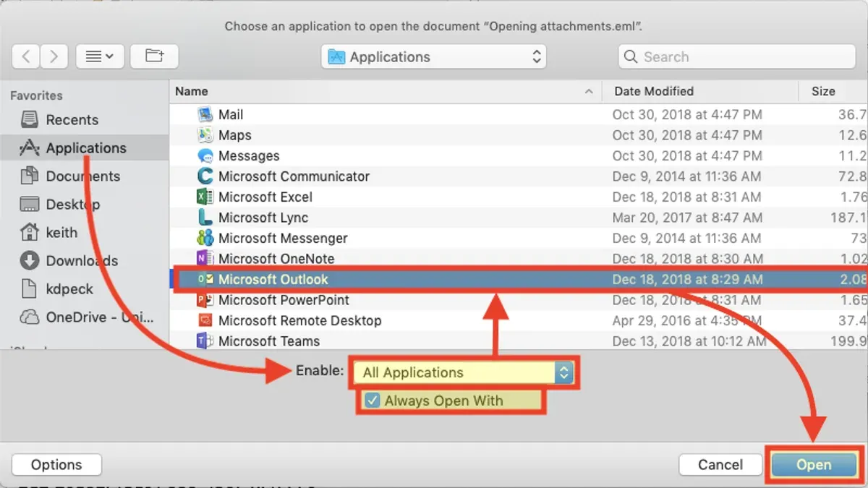Open Documents in the sidebar
Image resolution: width=868 pixels, height=488 pixels.
tap(82, 176)
